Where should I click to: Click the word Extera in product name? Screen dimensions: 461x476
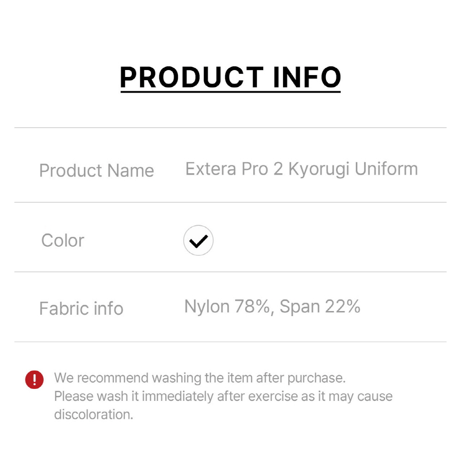(x=211, y=169)
